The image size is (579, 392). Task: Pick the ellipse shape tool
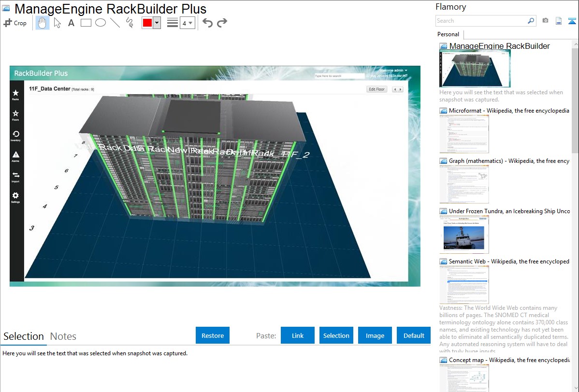click(x=101, y=23)
